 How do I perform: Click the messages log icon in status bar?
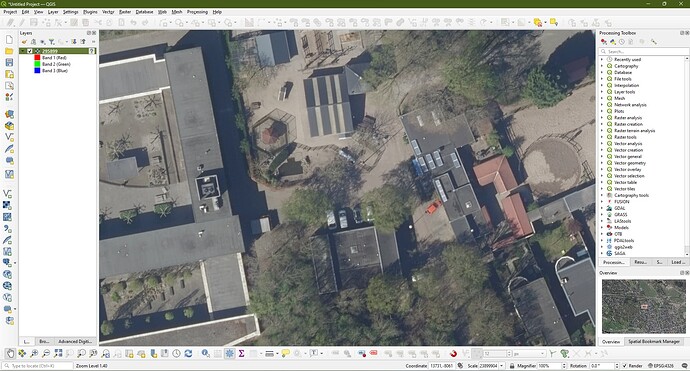click(x=684, y=366)
